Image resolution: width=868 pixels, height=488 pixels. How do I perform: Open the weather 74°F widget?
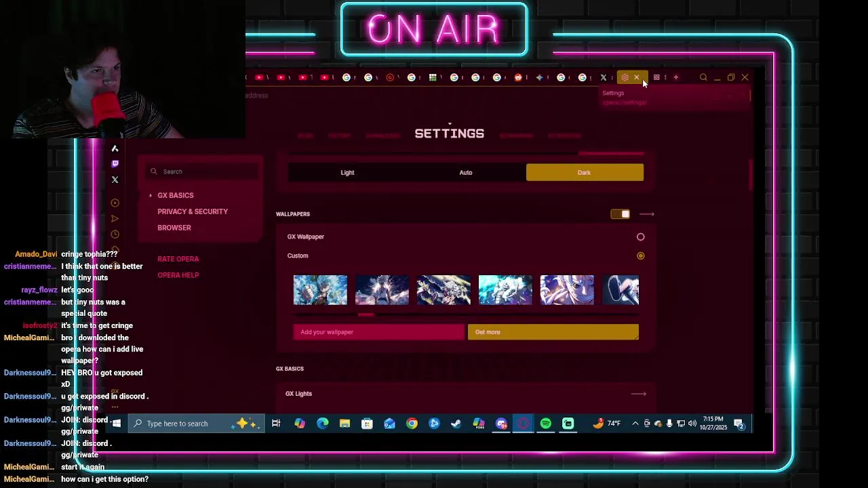click(606, 424)
